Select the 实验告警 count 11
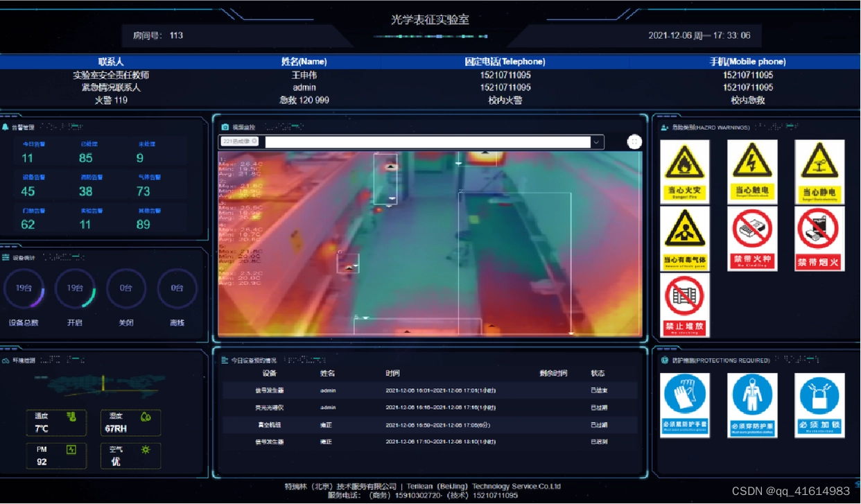Image resolution: width=861 pixels, height=504 pixels. (85, 225)
